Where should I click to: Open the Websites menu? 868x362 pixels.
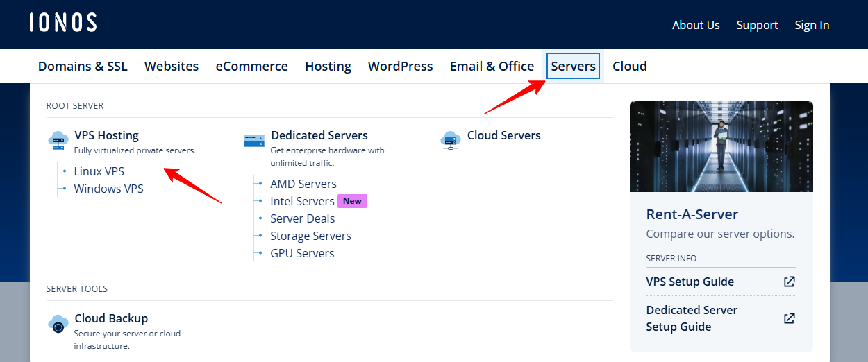(172, 67)
